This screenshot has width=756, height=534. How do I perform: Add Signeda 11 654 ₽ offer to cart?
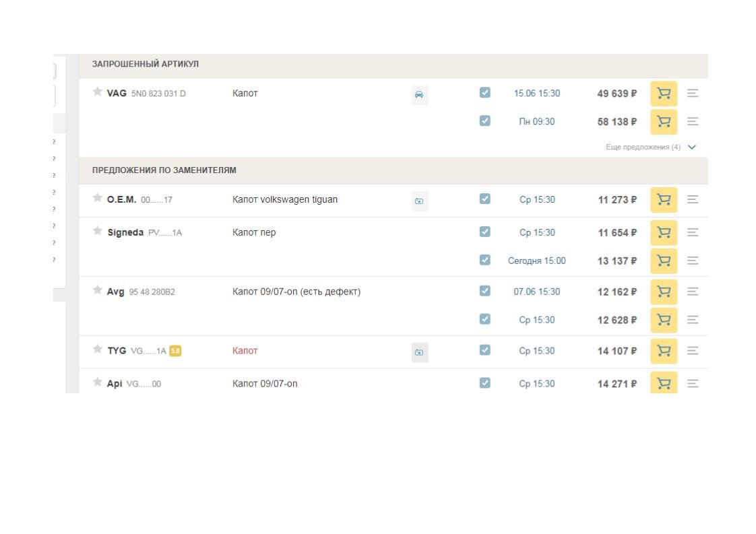tap(664, 232)
